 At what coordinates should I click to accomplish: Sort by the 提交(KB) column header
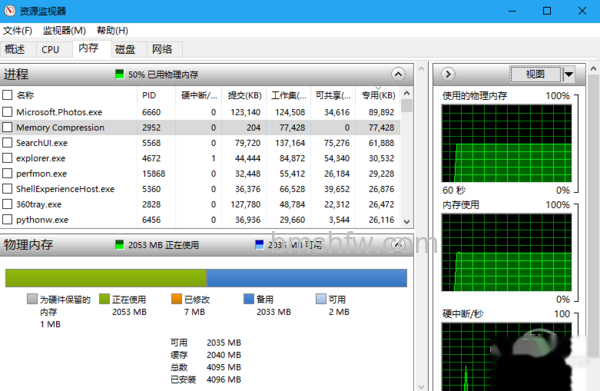click(x=244, y=95)
